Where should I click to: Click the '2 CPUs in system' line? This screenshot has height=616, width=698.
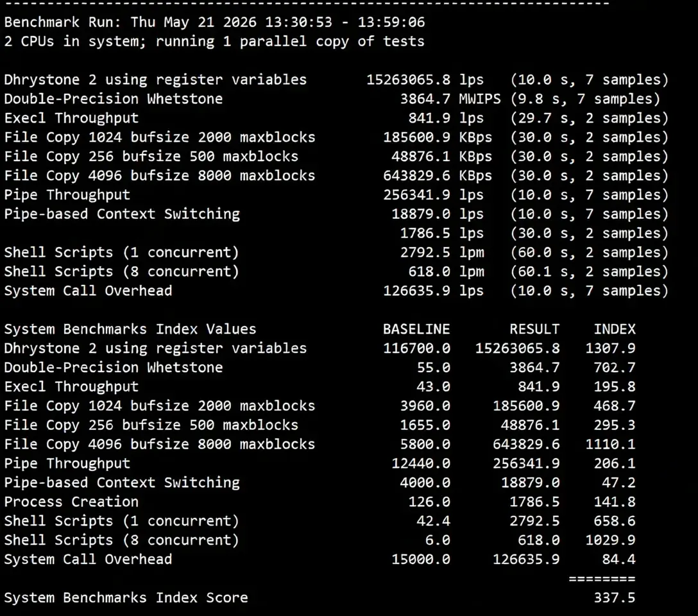pos(214,41)
